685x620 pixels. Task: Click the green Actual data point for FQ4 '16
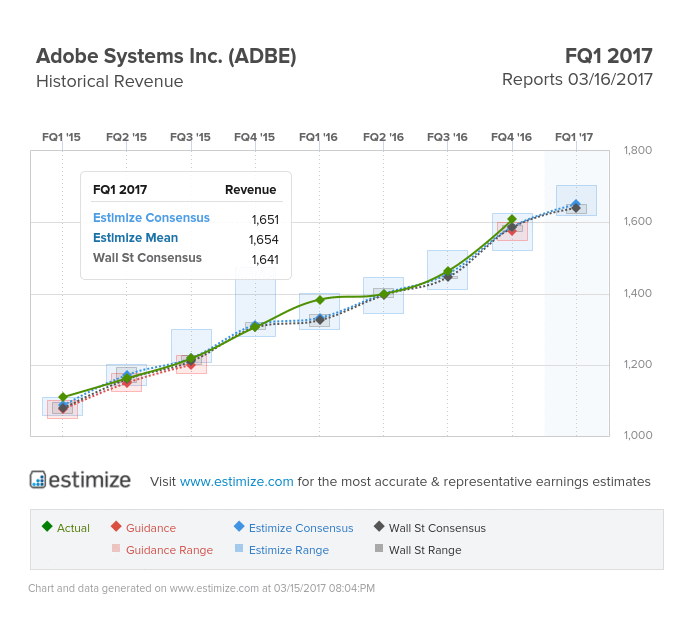(x=512, y=219)
